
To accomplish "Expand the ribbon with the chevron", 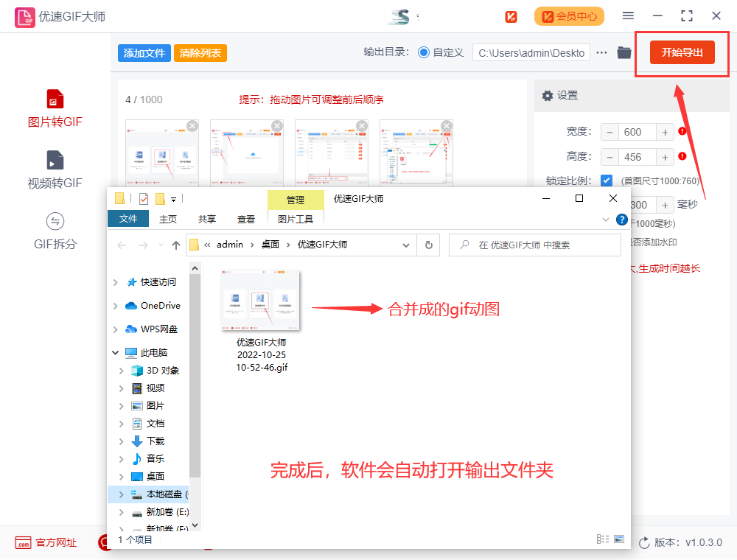I will pos(606,220).
